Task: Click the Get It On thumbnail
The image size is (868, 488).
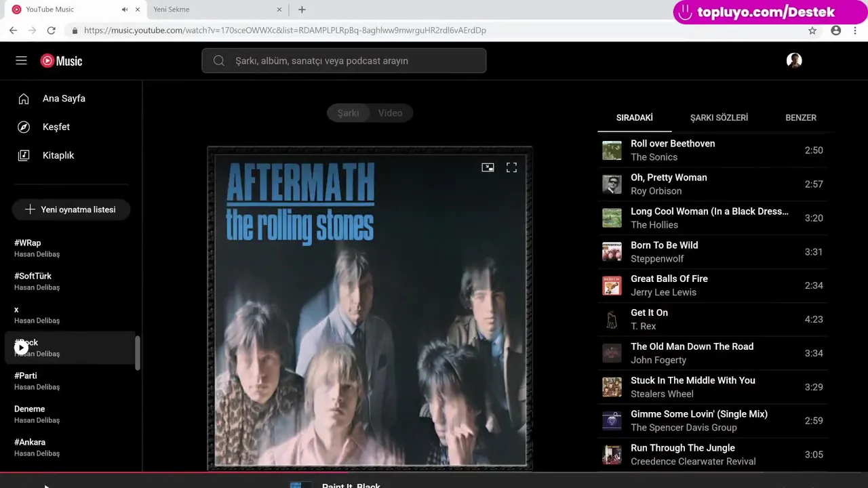Action: click(x=612, y=319)
